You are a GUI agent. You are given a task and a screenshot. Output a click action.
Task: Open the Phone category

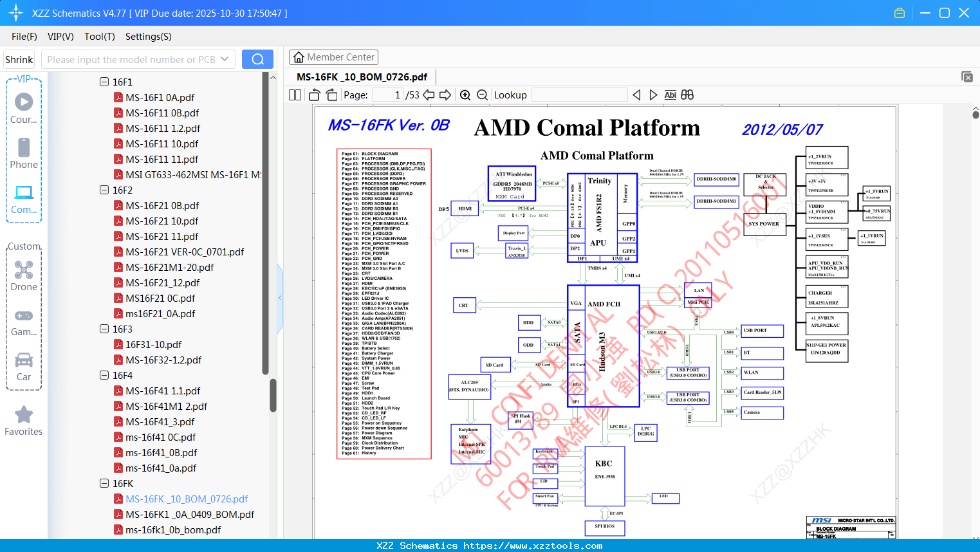24,154
